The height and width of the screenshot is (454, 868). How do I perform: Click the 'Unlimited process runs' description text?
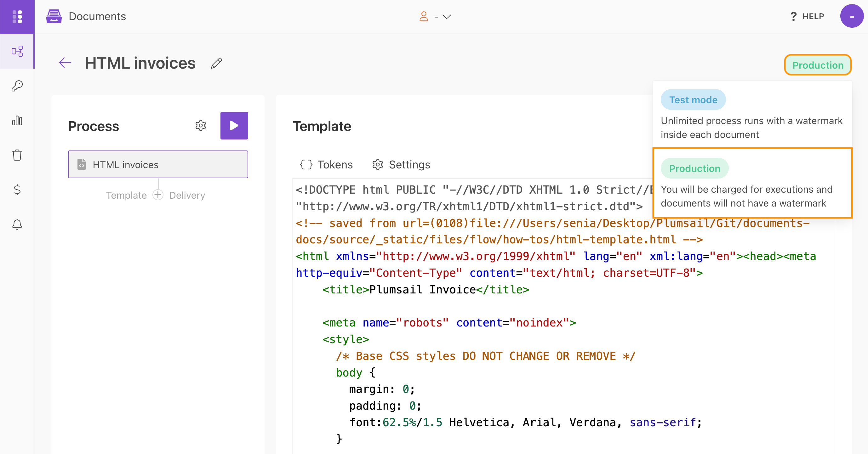coord(751,128)
